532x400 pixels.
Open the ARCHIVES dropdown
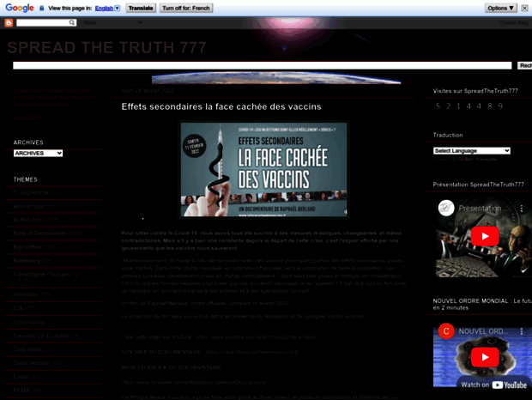point(38,154)
